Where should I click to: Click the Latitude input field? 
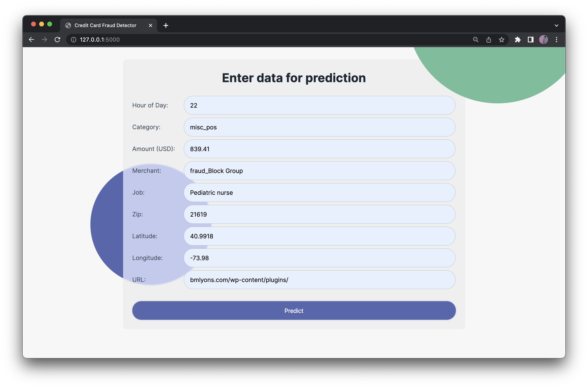click(319, 236)
